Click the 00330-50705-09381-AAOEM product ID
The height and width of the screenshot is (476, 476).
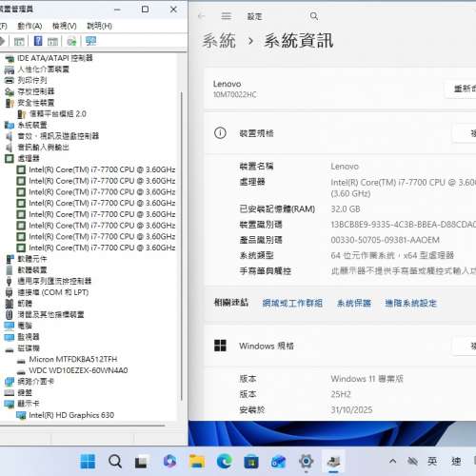386,240
